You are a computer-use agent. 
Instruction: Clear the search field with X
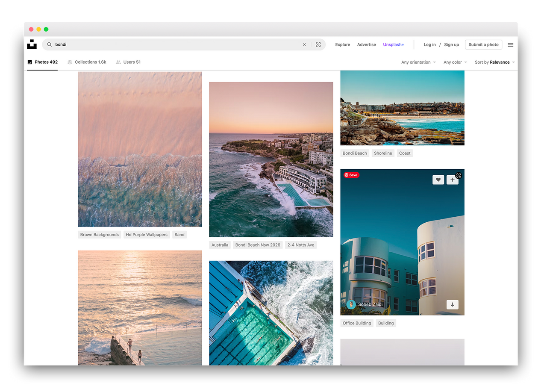coord(304,44)
